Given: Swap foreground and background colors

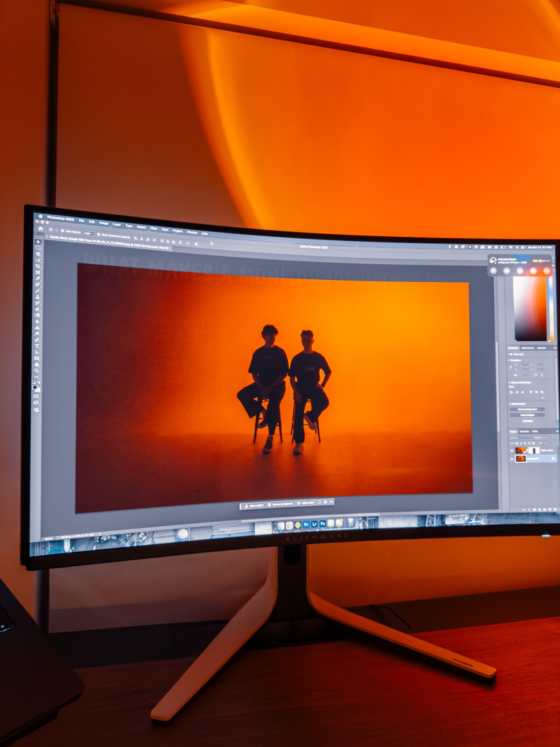Looking at the screenshot, I should click(39, 382).
